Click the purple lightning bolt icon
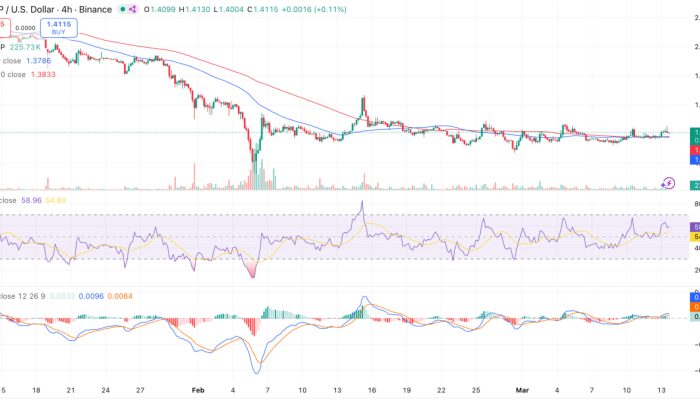 669,182
